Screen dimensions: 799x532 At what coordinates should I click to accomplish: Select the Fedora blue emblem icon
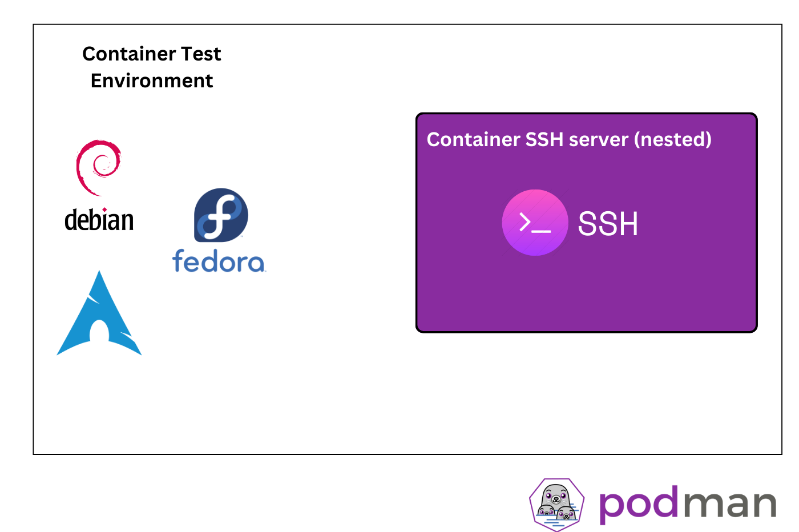tap(221, 215)
